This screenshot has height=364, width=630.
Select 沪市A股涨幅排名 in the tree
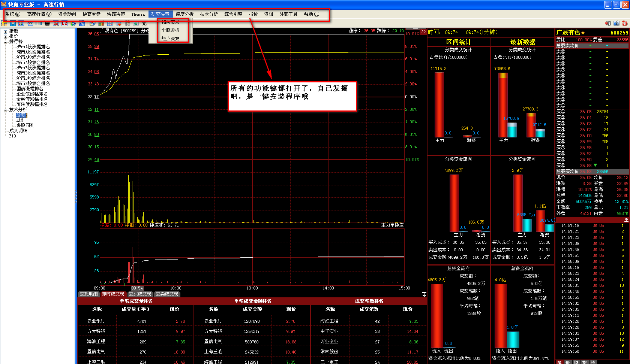point(33,47)
